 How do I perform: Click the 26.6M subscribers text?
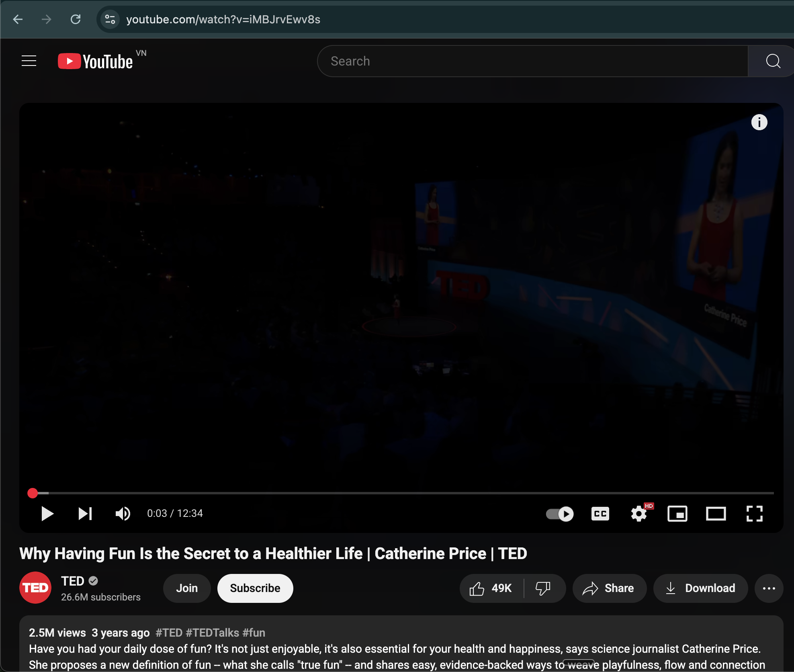(101, 597)
